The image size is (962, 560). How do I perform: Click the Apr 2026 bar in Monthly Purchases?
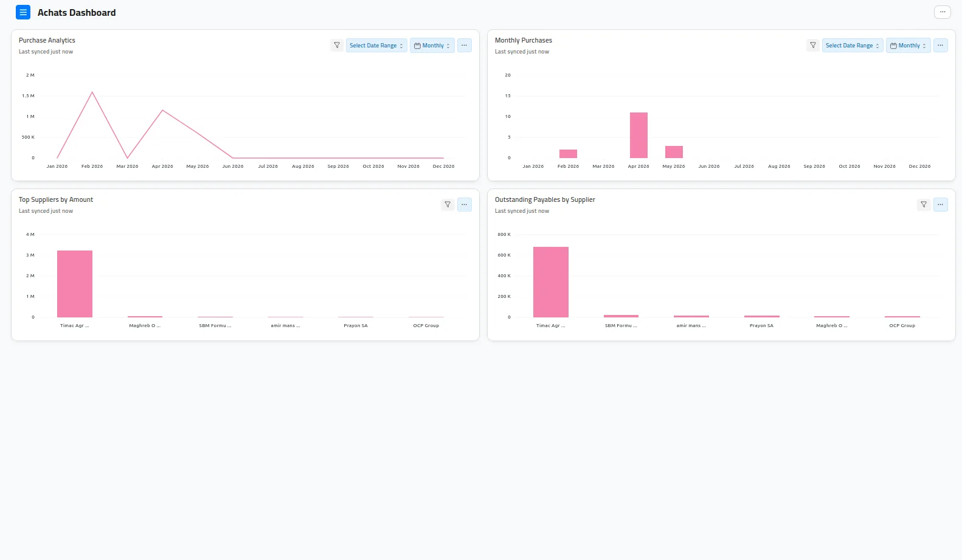(638, 135)
